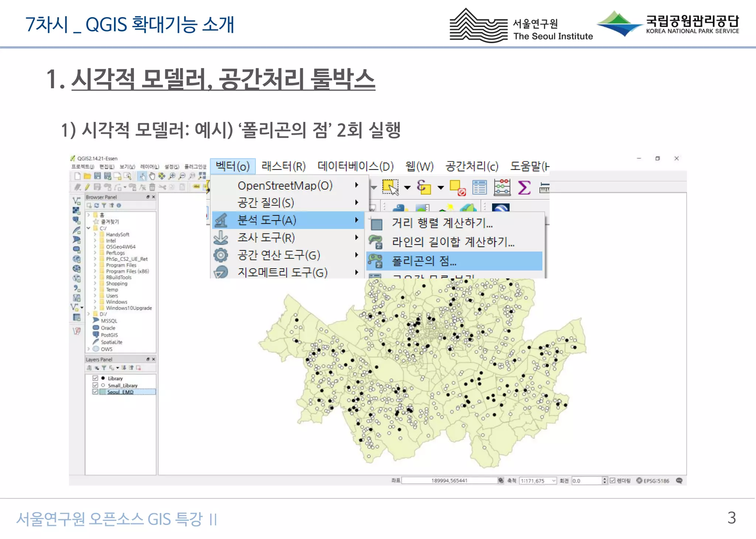
Task: Add a PostGIS layer from the left toolbar
Action: coord(76,220)
